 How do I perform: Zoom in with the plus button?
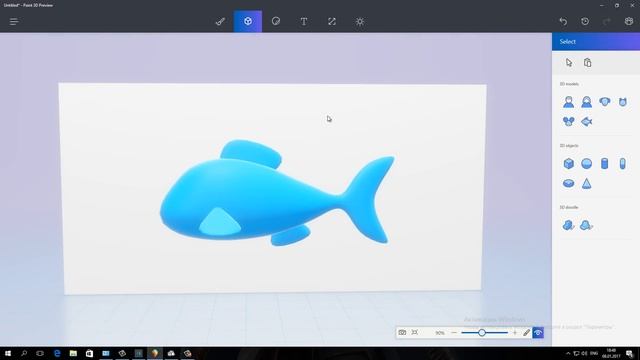coord(515,333)
